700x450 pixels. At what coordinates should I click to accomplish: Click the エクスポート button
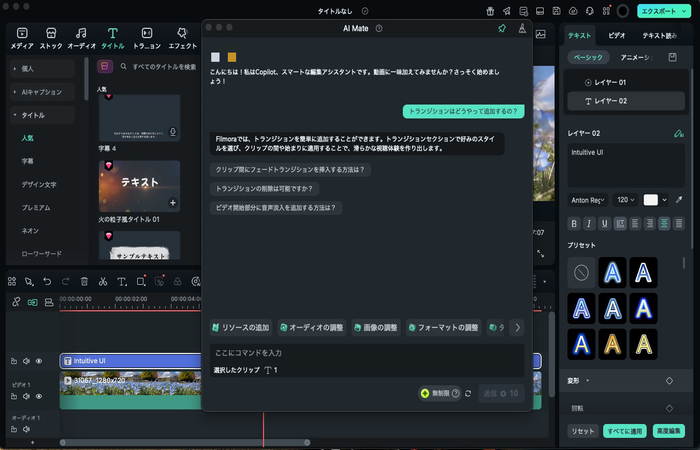(661, 11)
